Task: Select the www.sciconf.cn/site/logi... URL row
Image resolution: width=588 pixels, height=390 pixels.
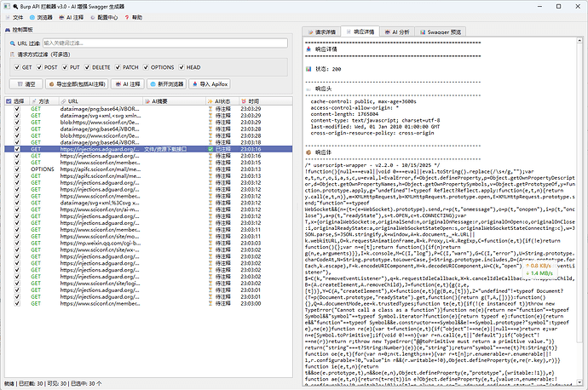Action: [148, 284]
